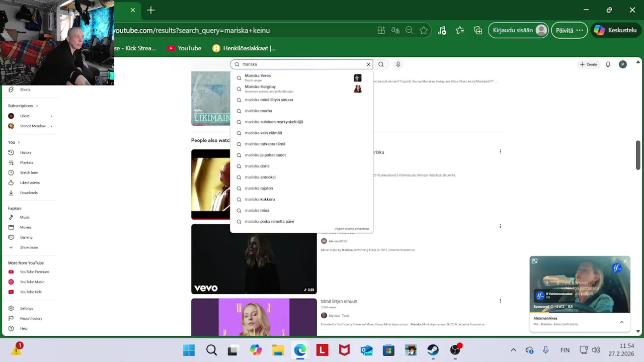
Task: Click the Create button
Action: pyautogui.click(x=588, y=64)
